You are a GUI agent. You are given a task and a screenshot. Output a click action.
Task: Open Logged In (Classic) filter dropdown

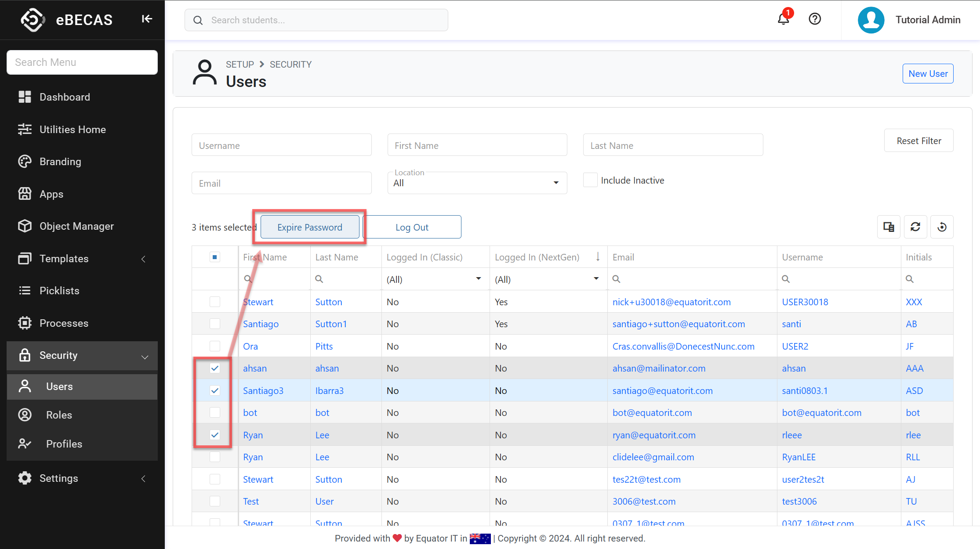coord(478,279)
